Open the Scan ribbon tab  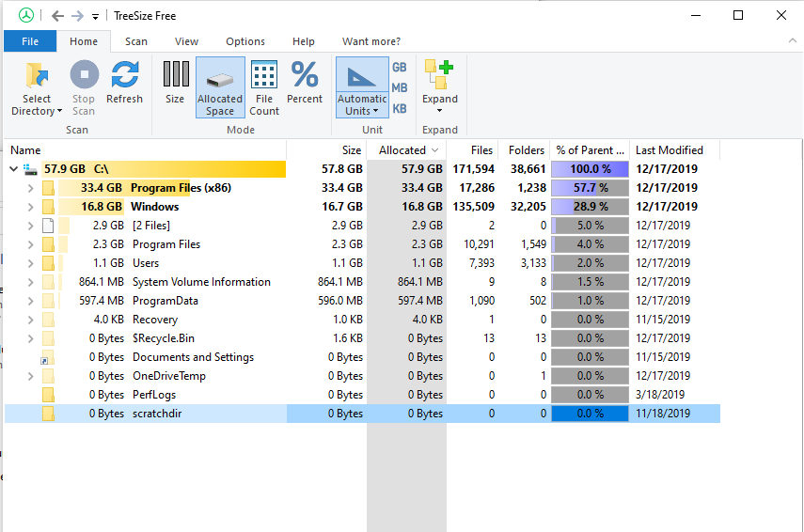point(136,41)
